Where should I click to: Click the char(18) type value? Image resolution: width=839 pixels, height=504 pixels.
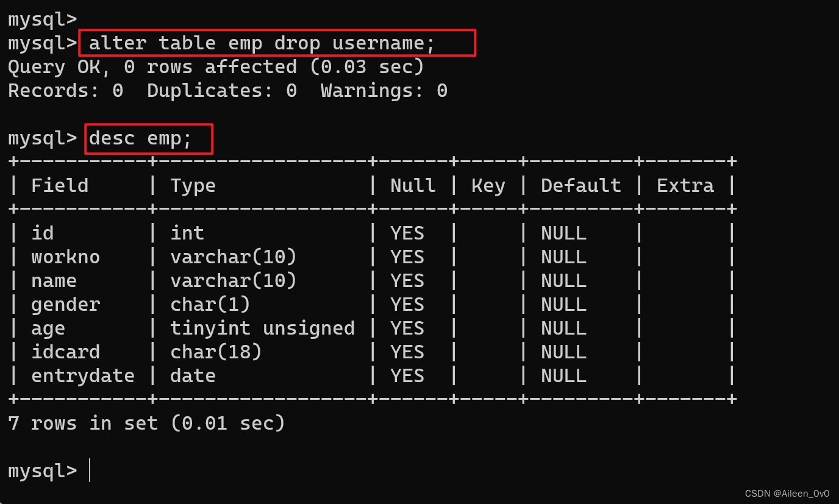216,352
